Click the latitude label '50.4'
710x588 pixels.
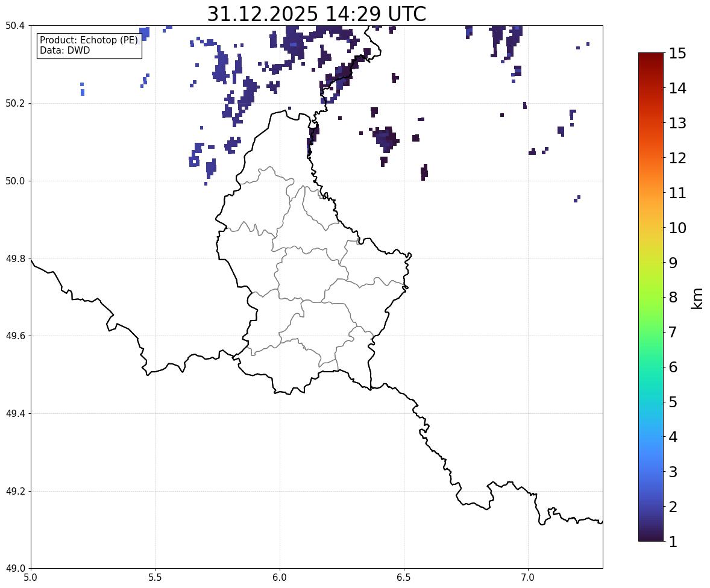pyautogui.click(x=14, y=26)
